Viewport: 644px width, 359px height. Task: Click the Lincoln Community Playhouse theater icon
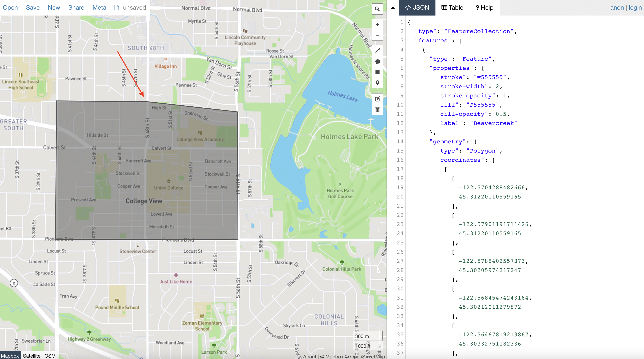[245, 31]
